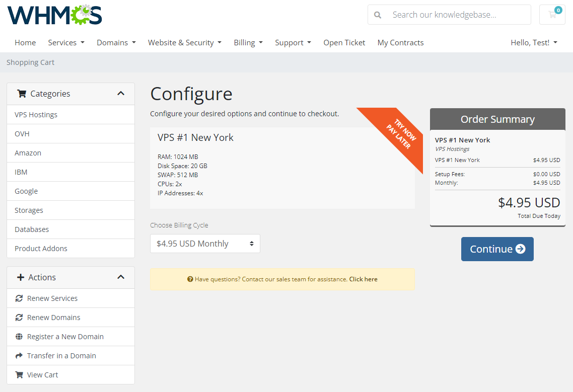Image resolution: width=573 pixels, height=392 pixels.
Task: Click the globe icon beside Register a New Domain
Action: coord(19,336)
